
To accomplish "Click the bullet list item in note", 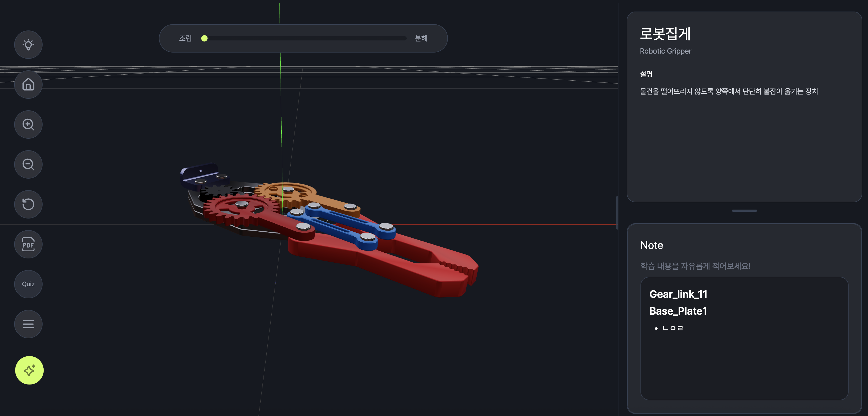I will [x=673, y=328].
